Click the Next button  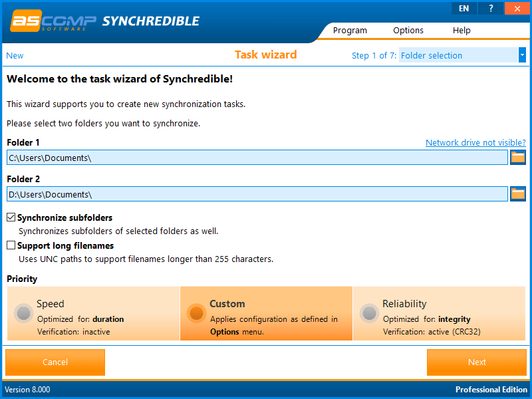pos(477,362)
